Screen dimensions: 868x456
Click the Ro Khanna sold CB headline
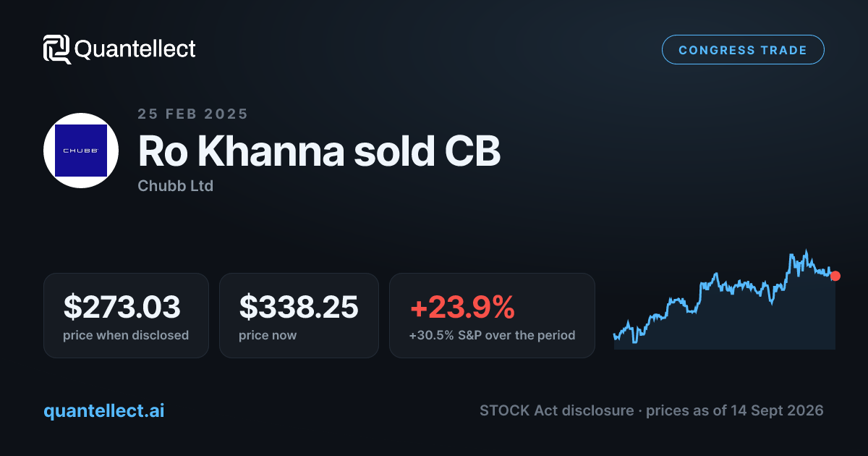[x=319, y=151]
